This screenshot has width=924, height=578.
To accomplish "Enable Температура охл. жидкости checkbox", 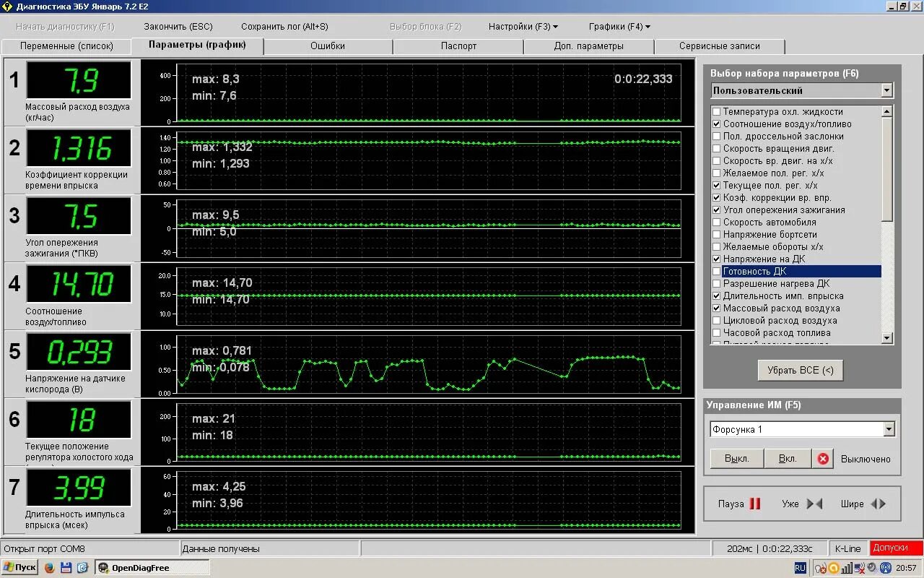I will 716,112.
